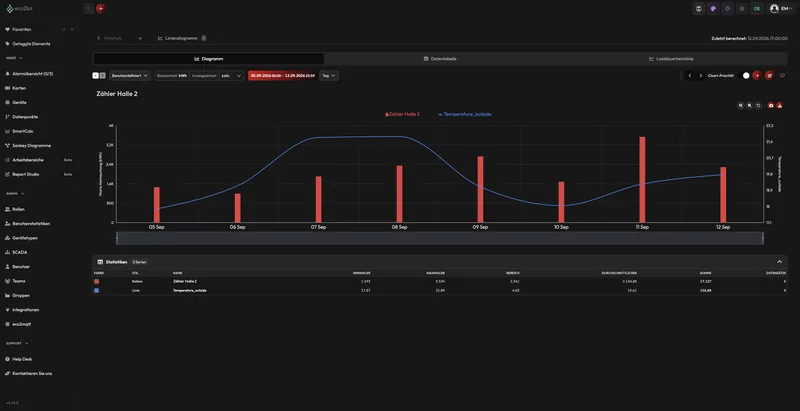Image resolution: width=800 pixels, height=411 pixels.
Task: Click the purple theme palette icon
Action: tap(713, 9)
